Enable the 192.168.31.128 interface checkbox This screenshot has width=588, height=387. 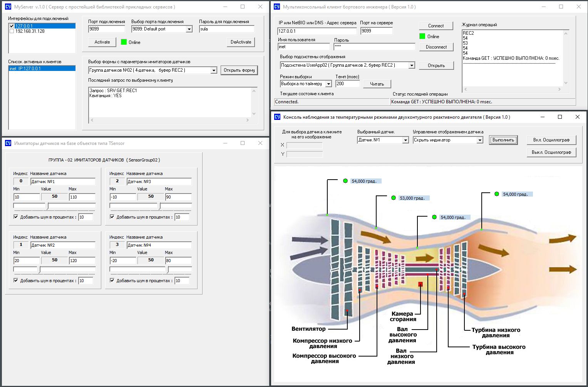[12, 31]
